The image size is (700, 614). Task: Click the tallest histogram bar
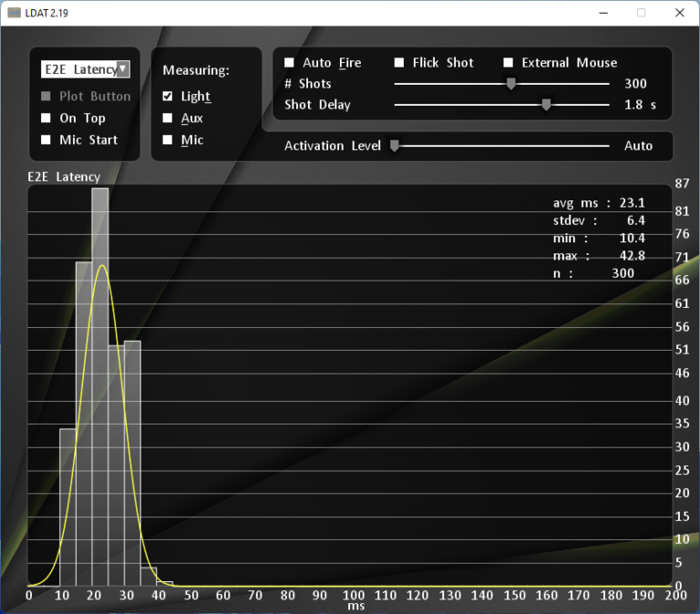pyautogui.click(x=100, y=383)
